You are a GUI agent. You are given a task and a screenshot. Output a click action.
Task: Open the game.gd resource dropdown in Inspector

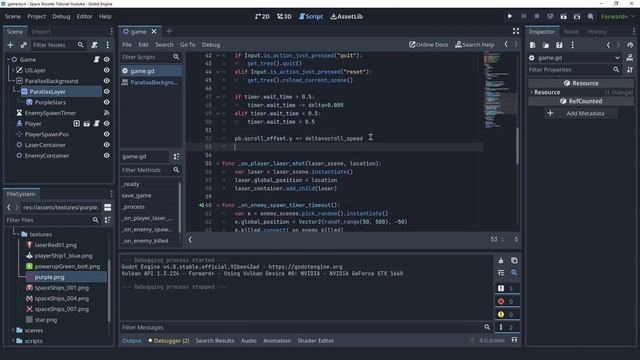[617, 58]
